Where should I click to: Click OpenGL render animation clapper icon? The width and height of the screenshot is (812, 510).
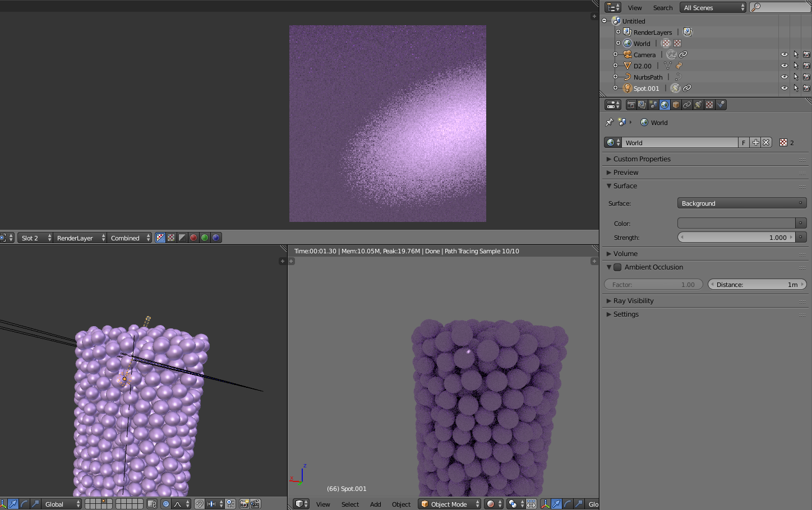click(x=255, y=504)
